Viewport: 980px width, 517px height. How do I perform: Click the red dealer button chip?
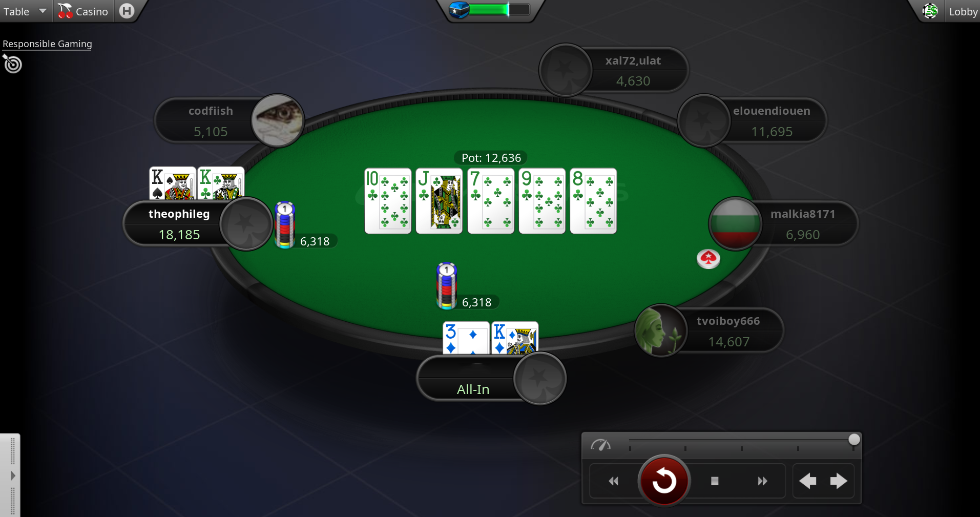[708, 258]
